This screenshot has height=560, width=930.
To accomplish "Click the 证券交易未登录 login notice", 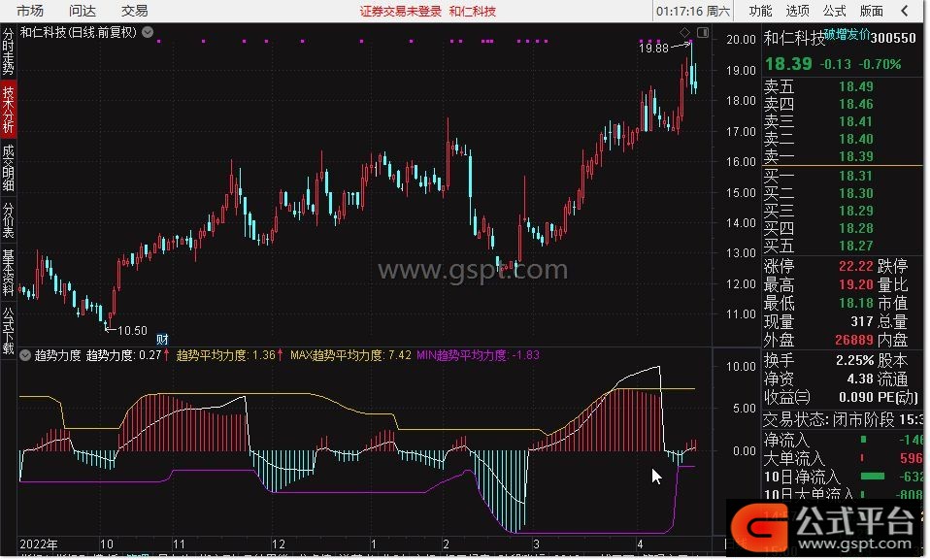I will point(400,12).
